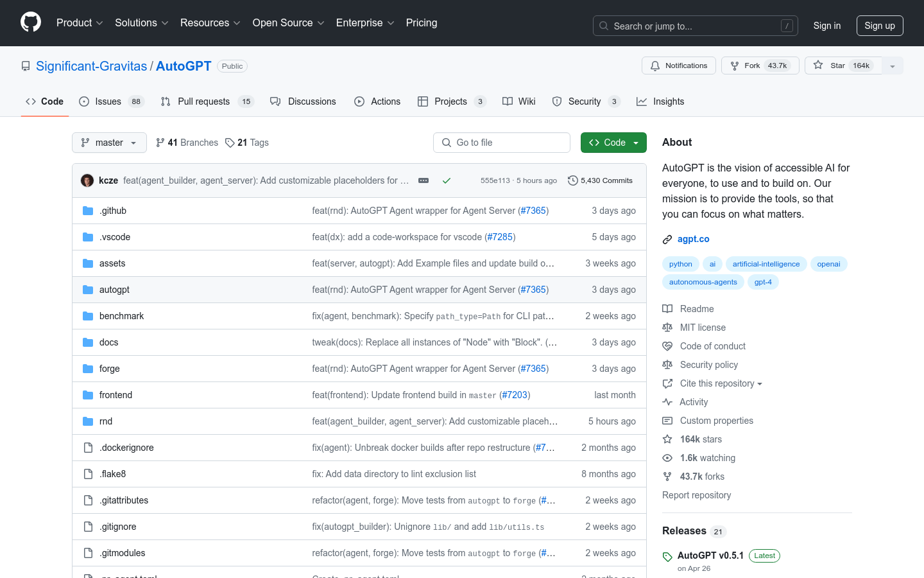
Task: Open the Enterprise dropdown
Action: (365, 22)
